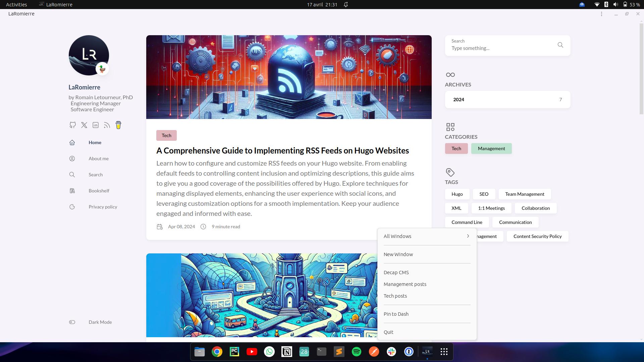Select Quit from the context menu

point(427,332)
